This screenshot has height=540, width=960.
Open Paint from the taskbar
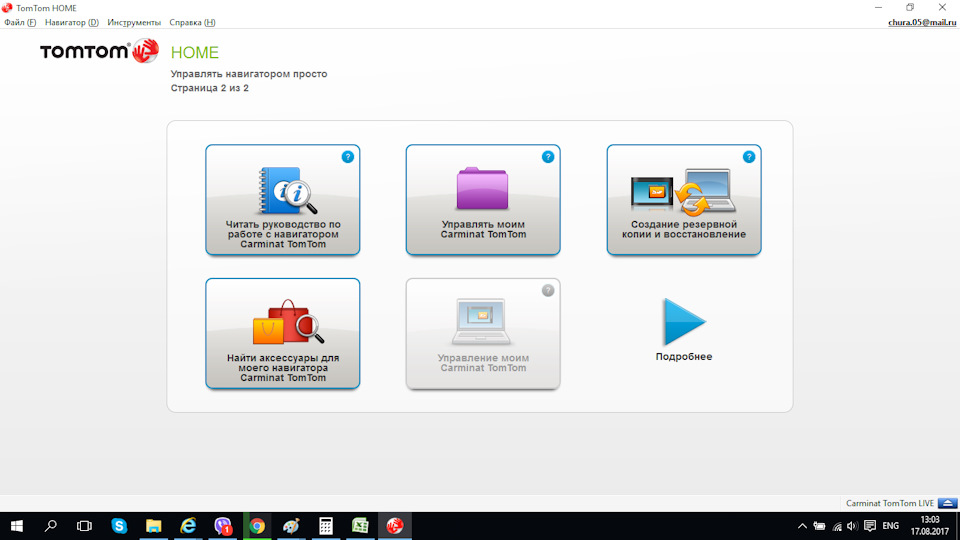(x=291, y=526)
